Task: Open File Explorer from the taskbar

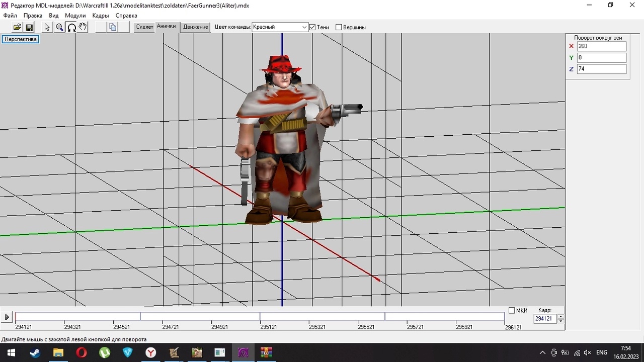Action: pos(58,352)
